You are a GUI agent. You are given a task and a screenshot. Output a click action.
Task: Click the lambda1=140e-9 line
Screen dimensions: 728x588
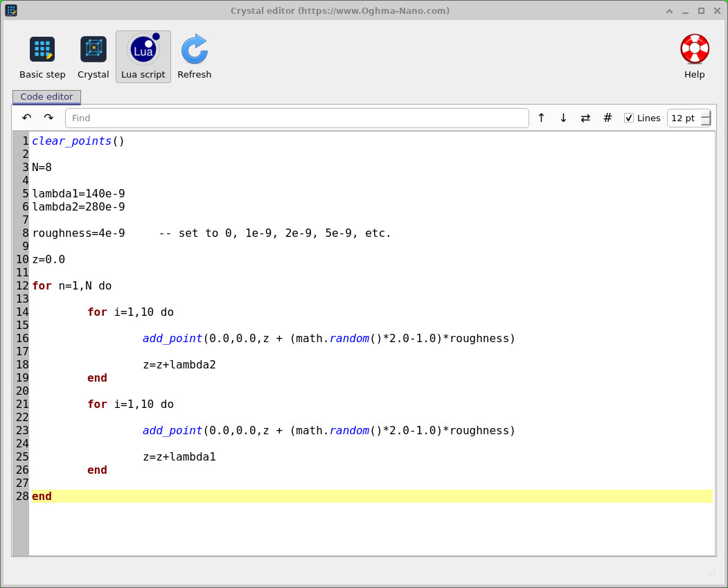click(78, 193)
